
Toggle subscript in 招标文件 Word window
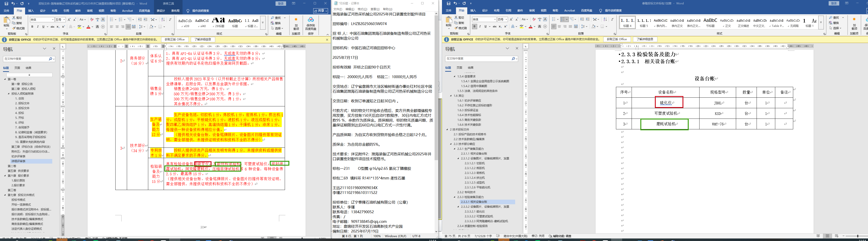pyautogui.click(x=58, y=27)
